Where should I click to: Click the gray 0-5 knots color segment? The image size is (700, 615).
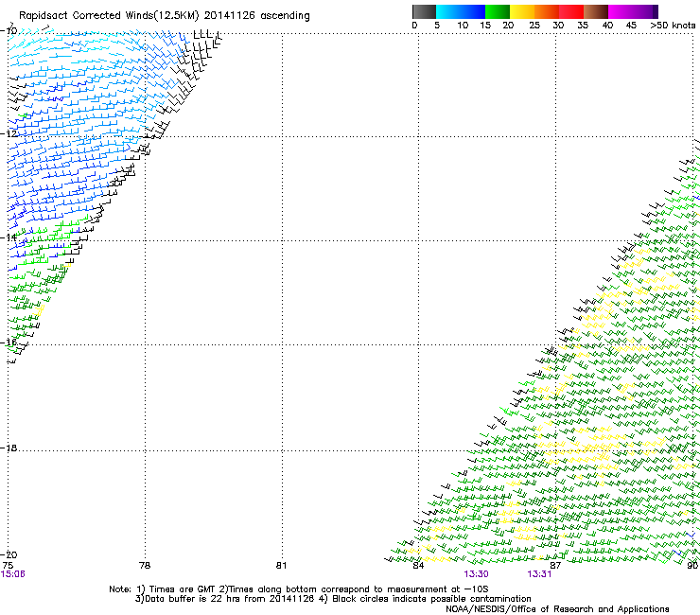(424, 11)
